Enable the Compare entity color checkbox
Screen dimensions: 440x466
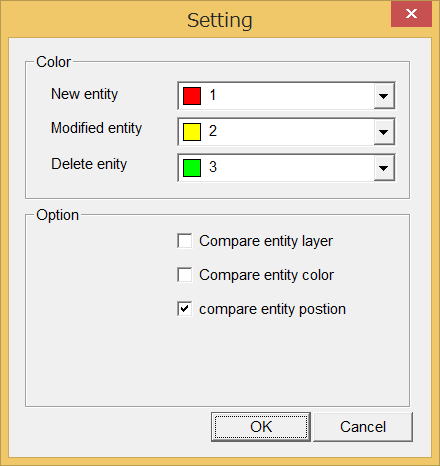click(185, 275)
